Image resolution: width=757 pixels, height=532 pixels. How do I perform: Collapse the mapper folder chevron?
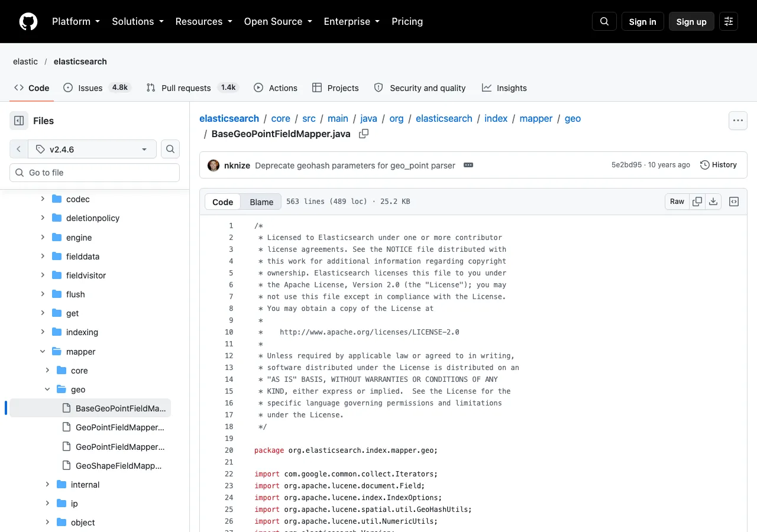coord(43,352)
